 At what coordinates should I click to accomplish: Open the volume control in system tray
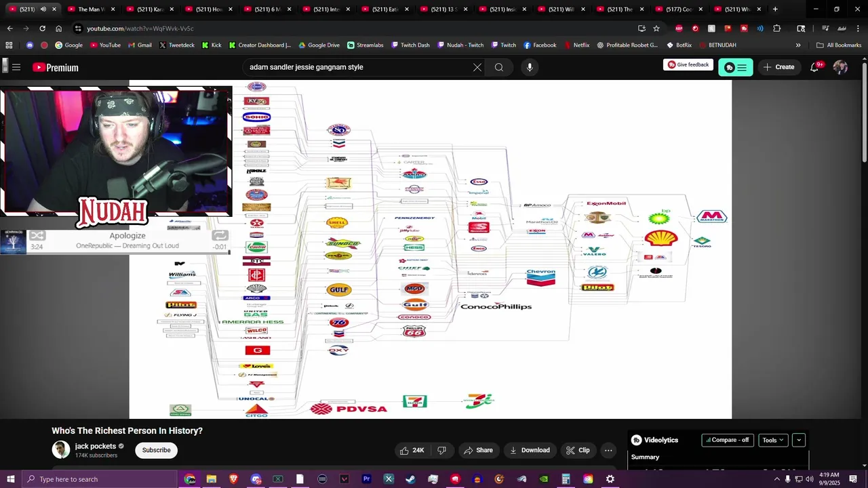coord(809,479)
